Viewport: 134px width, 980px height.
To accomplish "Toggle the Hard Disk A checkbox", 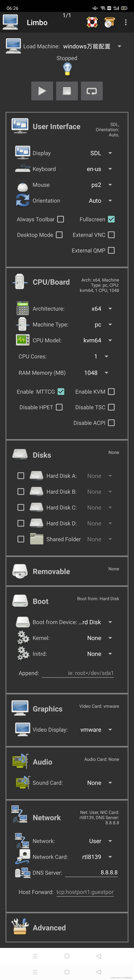I will pos(21,476).
